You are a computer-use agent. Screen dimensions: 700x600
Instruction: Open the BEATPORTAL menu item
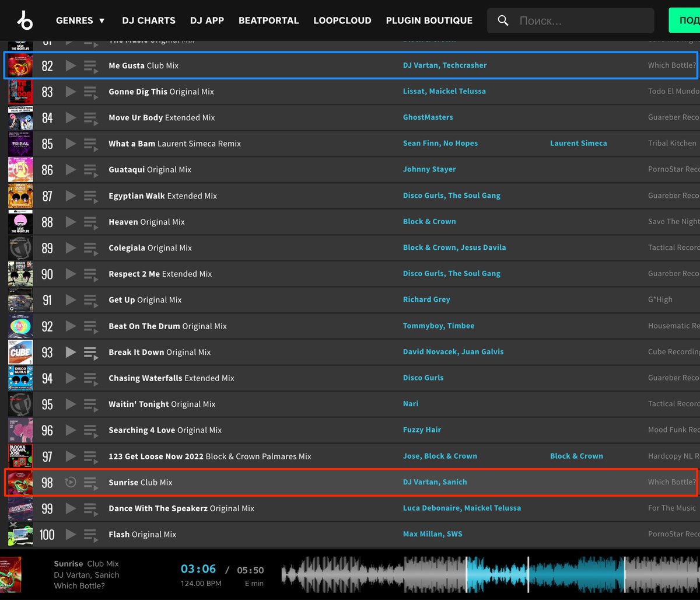coord(268,20)
